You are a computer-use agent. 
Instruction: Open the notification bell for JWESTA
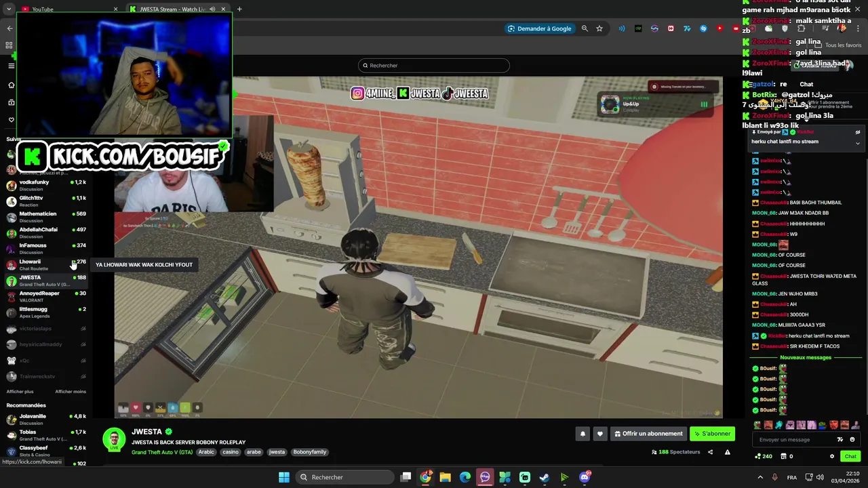click(582, 434)
